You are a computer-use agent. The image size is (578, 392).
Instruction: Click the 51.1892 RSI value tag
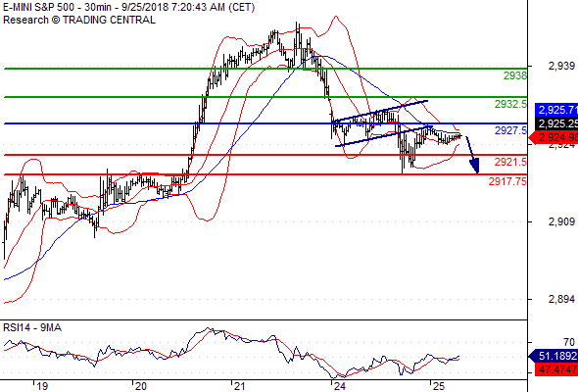coord(554,356)
